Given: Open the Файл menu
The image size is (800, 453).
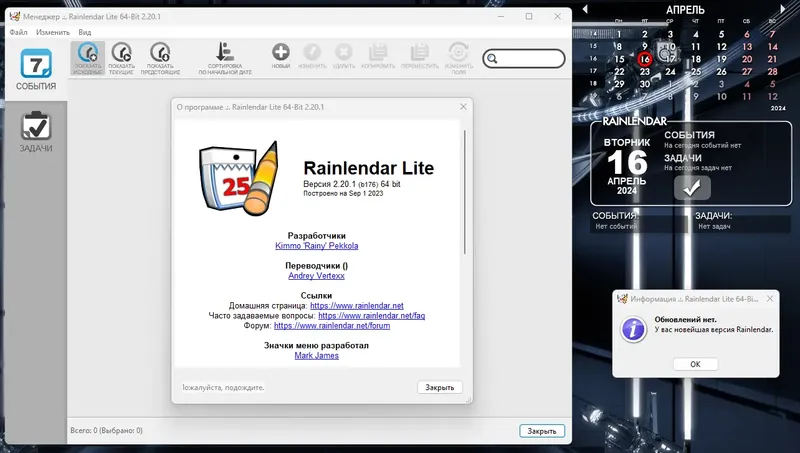Looking at the screenshot, I should pos(18,32).
